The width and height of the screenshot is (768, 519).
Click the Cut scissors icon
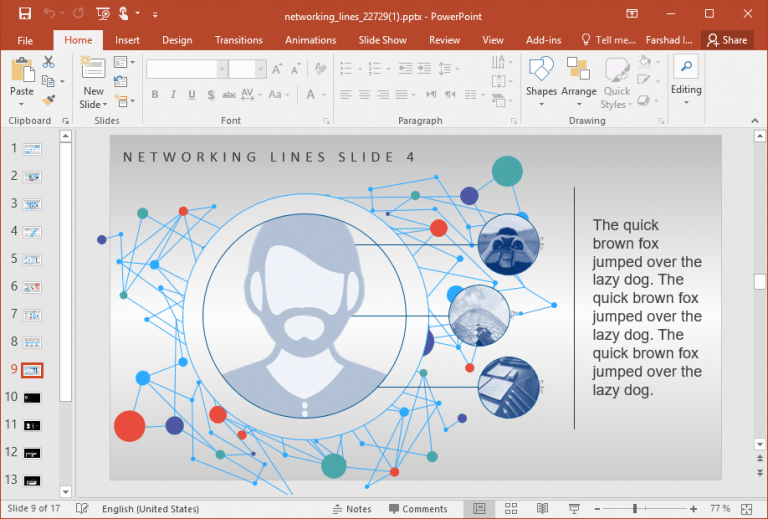tap(49, 63)
